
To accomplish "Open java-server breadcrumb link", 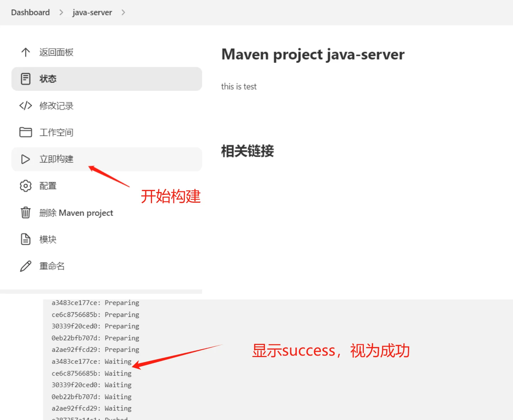I will (92, 12).
